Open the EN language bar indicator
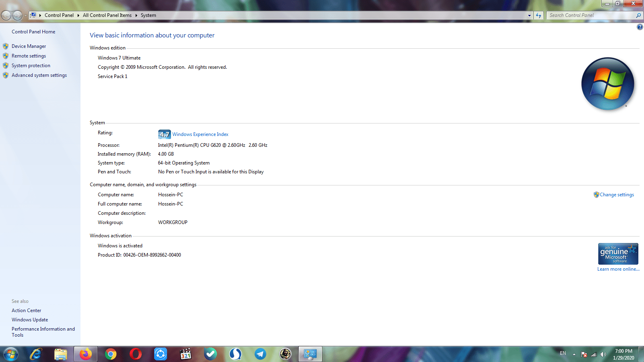The width and height of the screenshot is (644, 362). tap(563, 353)
